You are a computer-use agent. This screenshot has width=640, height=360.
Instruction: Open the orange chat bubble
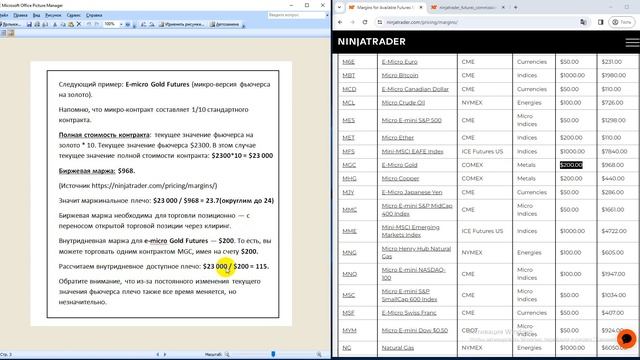(627, 338)
